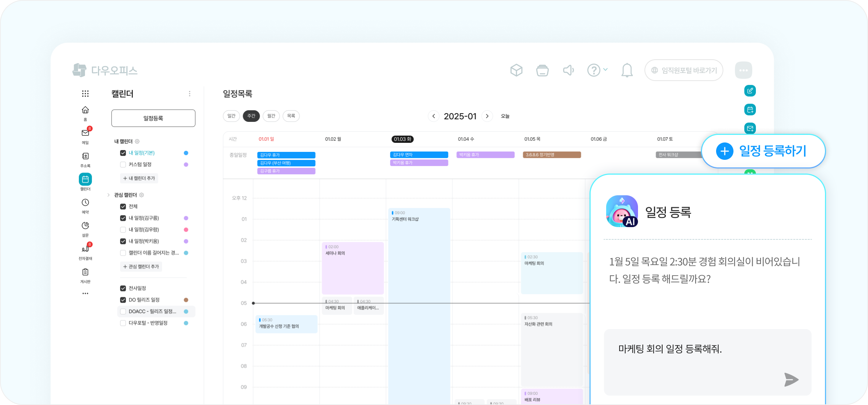Check 내 일정(김우람) calendar

click(123, 230)
